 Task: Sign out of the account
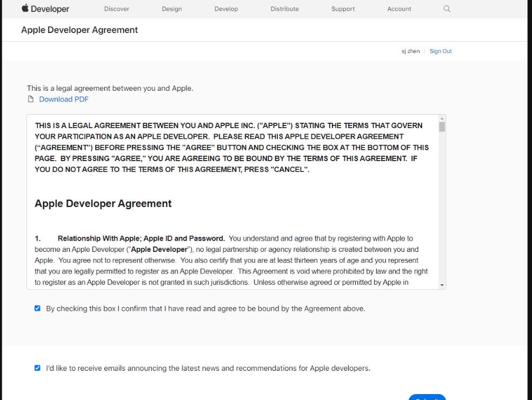click(x=441, y=51)
